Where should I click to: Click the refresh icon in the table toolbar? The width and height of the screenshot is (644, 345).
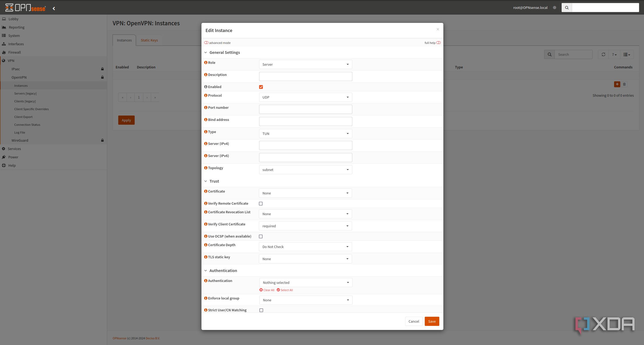[x=603, y=54]
